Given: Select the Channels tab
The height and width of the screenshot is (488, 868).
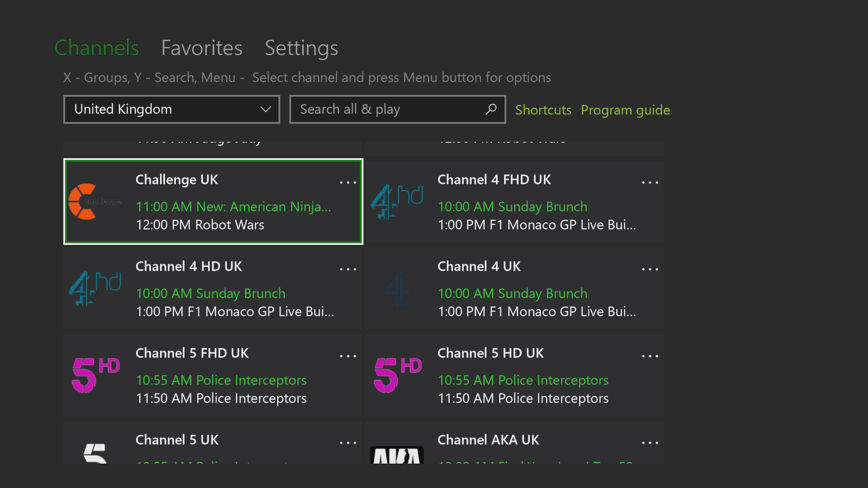Looking at the screenshot, I should [x=97, y=48].
